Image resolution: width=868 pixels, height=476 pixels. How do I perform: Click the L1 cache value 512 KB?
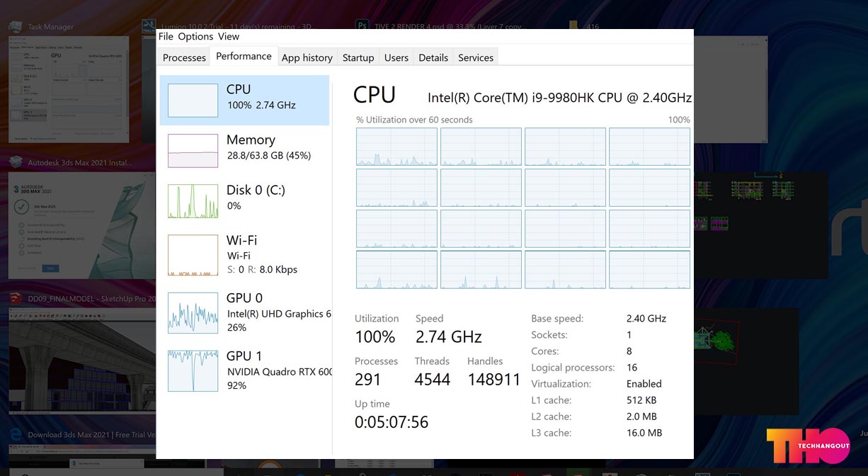point(641,400)
